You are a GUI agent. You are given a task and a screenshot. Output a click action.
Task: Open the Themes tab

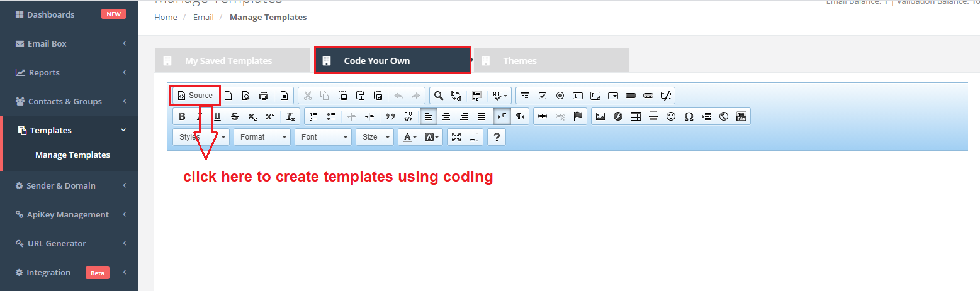coord(519,61)
